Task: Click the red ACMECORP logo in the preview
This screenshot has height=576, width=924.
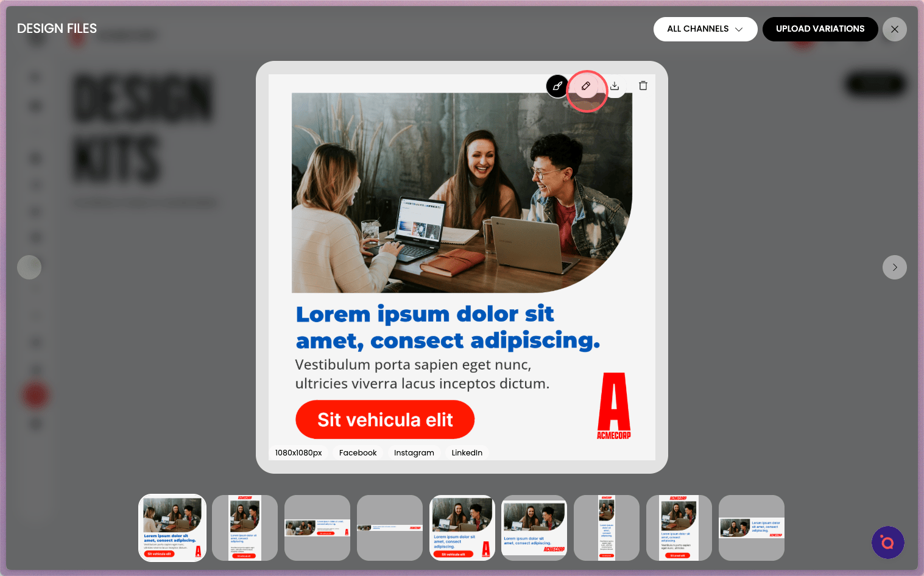Action: tap(614, 406)
